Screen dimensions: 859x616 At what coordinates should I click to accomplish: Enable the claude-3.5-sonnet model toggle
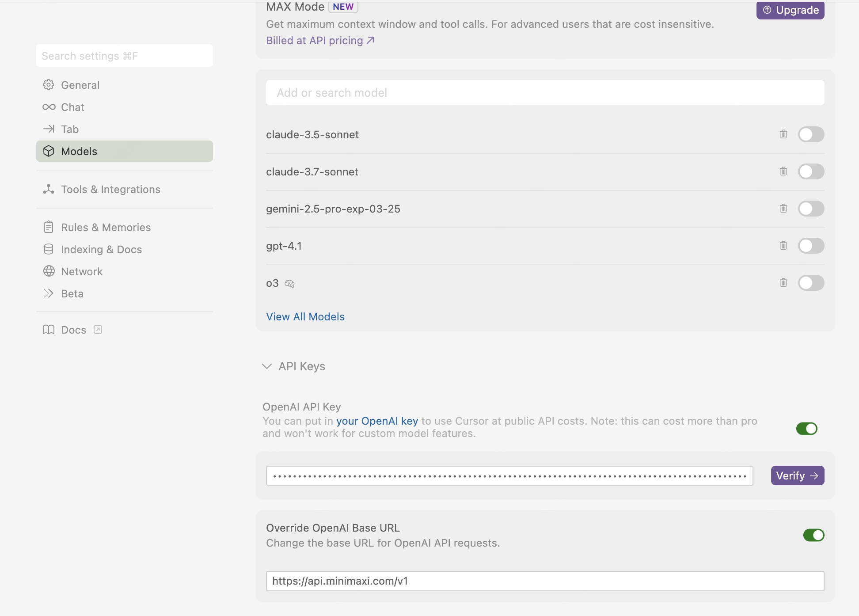(x=811, y=134)
